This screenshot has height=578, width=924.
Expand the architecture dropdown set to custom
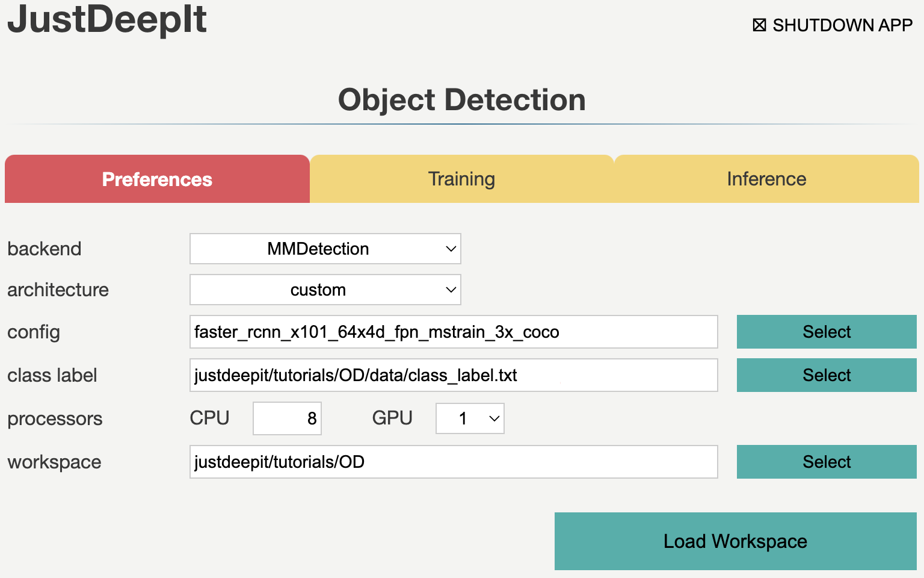[x=325, y=290]
